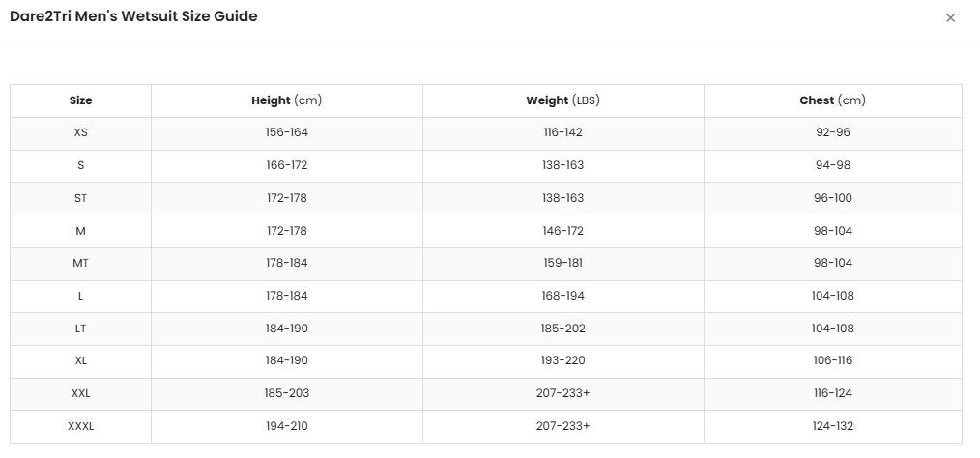The height and width of the screenshot is (458, 980).
Task: Click the 185-203 height cell
Action: pyautogui.click(x=287, y=393)
